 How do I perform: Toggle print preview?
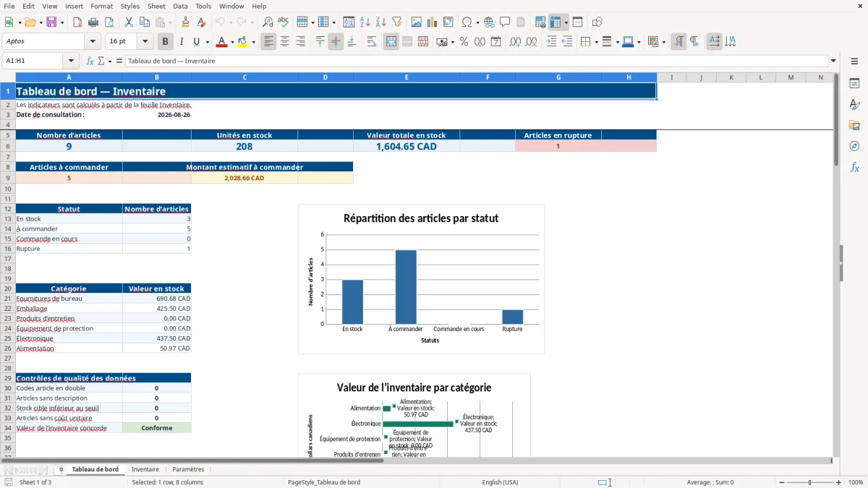click(x=109, y=22)
